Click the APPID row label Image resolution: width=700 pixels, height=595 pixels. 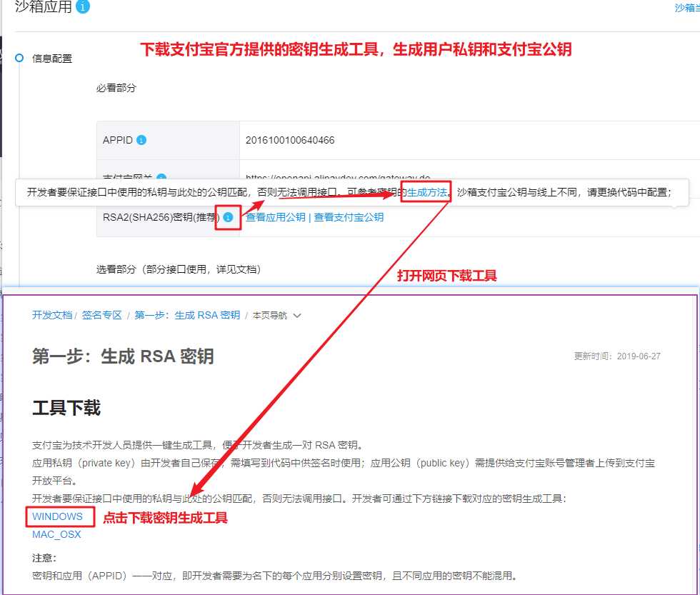[x=117, y=140]
